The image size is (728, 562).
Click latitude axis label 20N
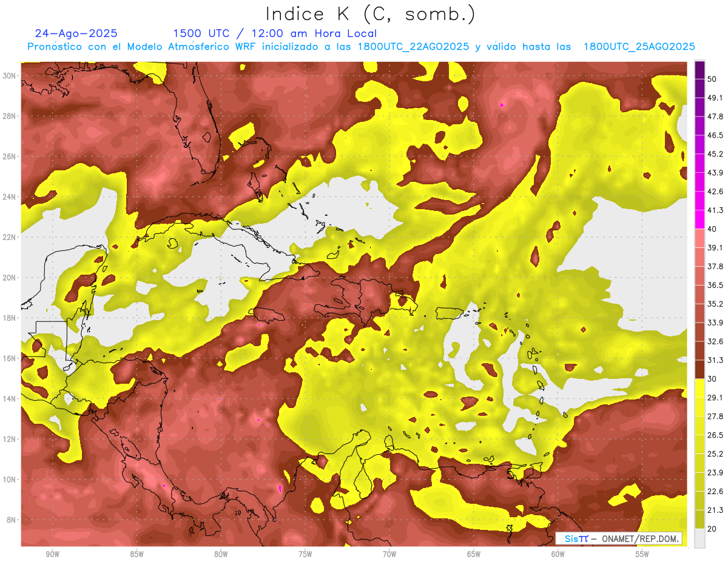[9, 278]
